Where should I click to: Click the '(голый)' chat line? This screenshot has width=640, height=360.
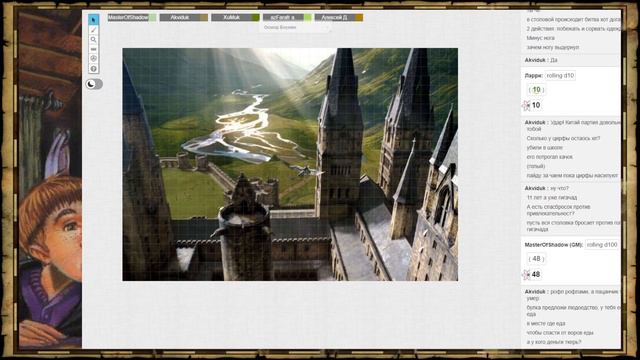536,167
